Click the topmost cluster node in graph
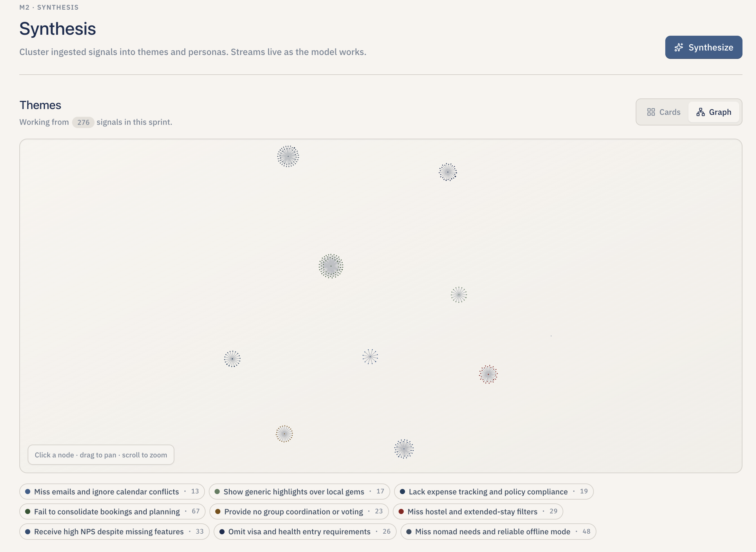The image size is (756, 552). 288,156
